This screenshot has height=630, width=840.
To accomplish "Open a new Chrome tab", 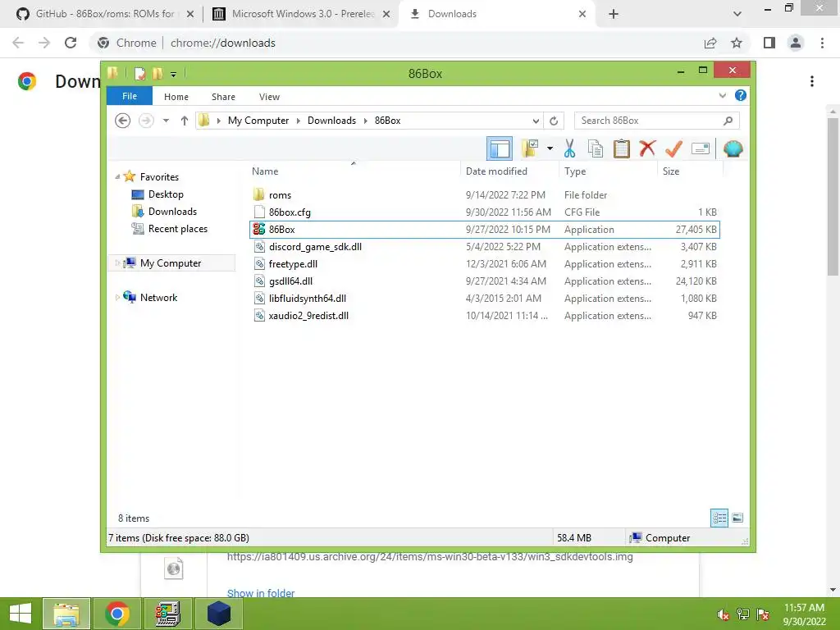I will [614, 14].
